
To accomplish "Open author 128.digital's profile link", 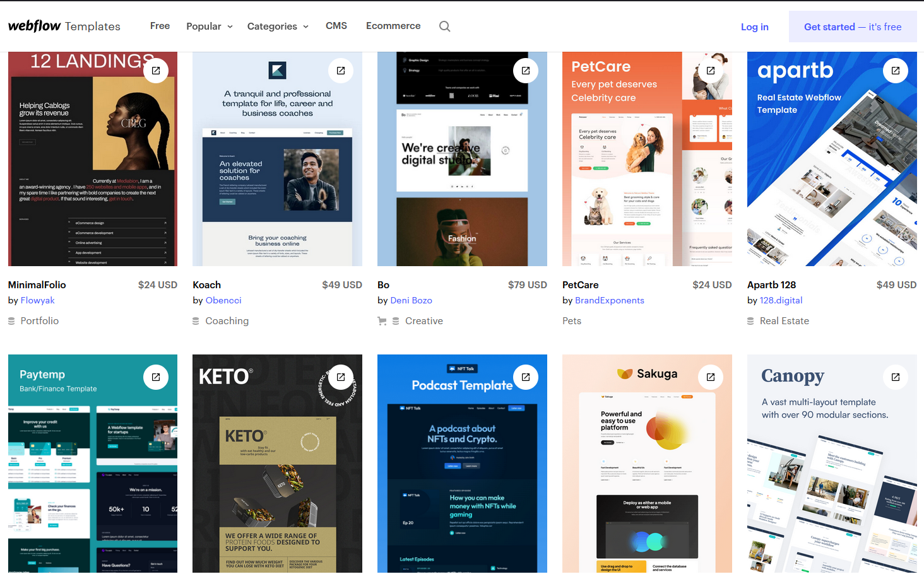I will [x=781, y=300].
